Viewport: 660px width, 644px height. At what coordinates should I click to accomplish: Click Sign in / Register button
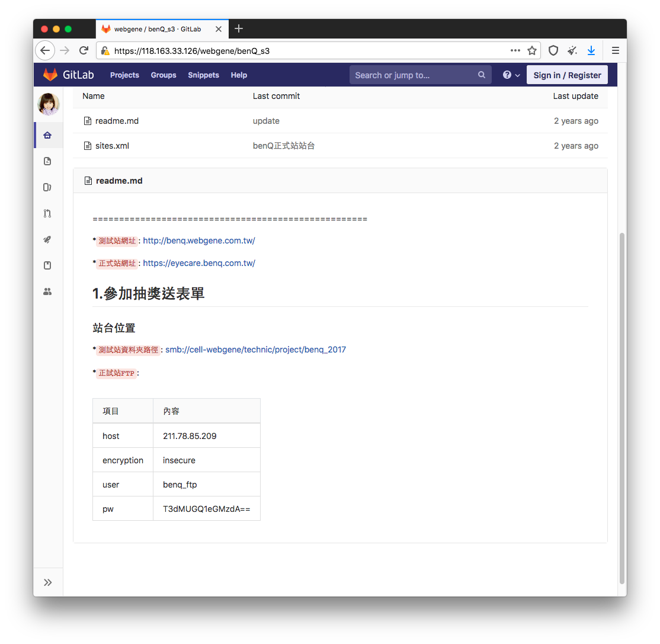point(567,75)
